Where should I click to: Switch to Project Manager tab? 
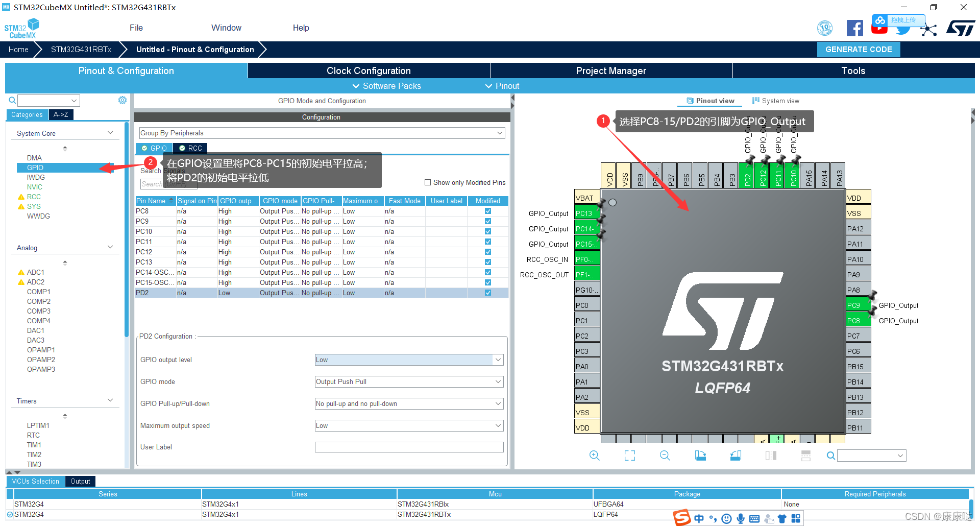pos(611,70)
